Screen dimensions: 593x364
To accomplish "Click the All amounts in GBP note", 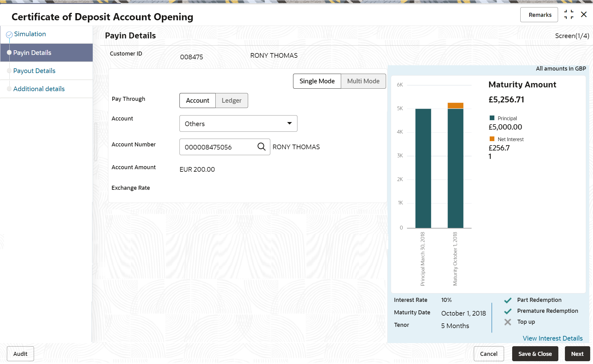I will click(561, 69).
